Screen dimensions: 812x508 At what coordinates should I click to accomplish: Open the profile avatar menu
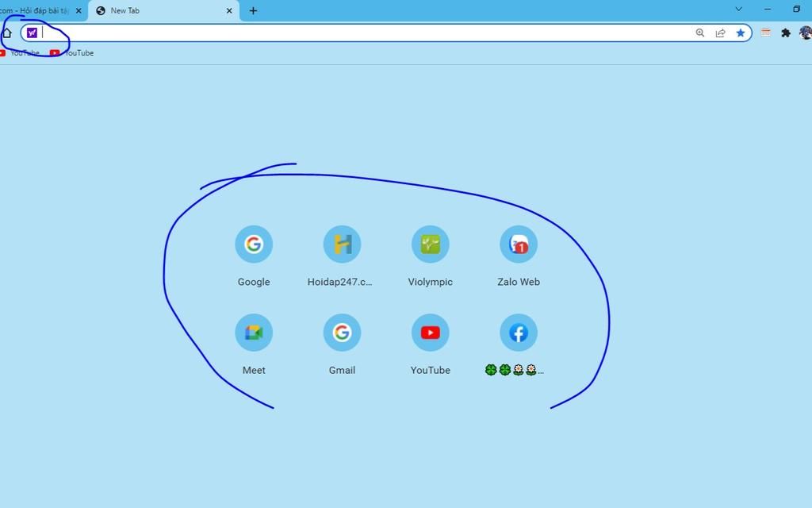[x=806, y=33]
